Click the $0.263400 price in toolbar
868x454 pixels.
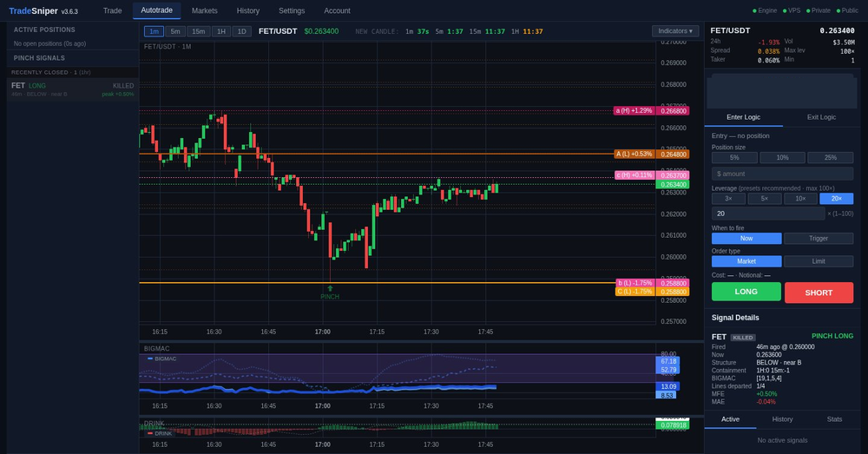tap(321, 31)
